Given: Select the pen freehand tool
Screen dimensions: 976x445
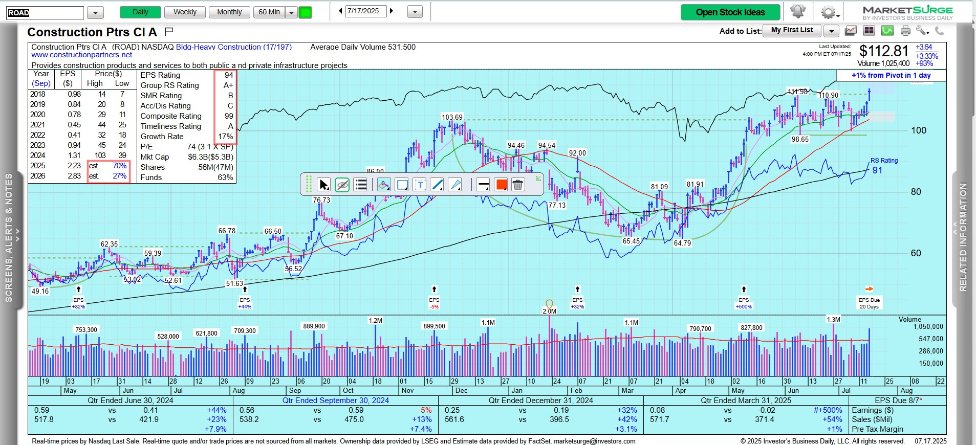Looking at the screenshot, I should (456, 184).
